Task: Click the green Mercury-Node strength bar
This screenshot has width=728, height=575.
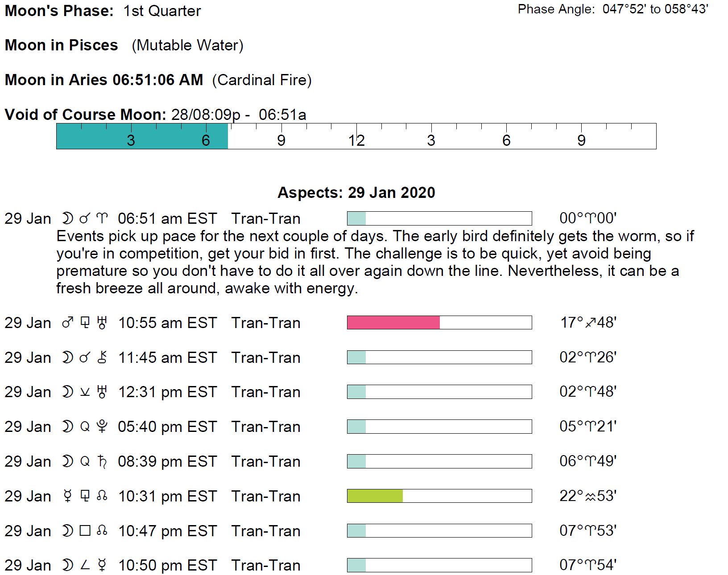Action: point(375,496)
